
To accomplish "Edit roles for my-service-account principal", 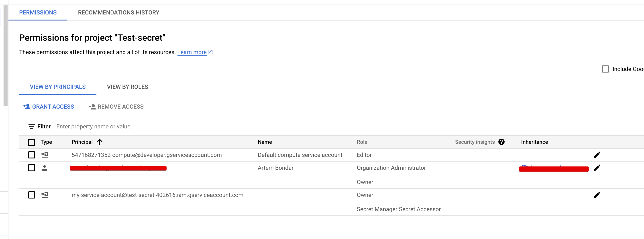I will [x=597, y=195].
